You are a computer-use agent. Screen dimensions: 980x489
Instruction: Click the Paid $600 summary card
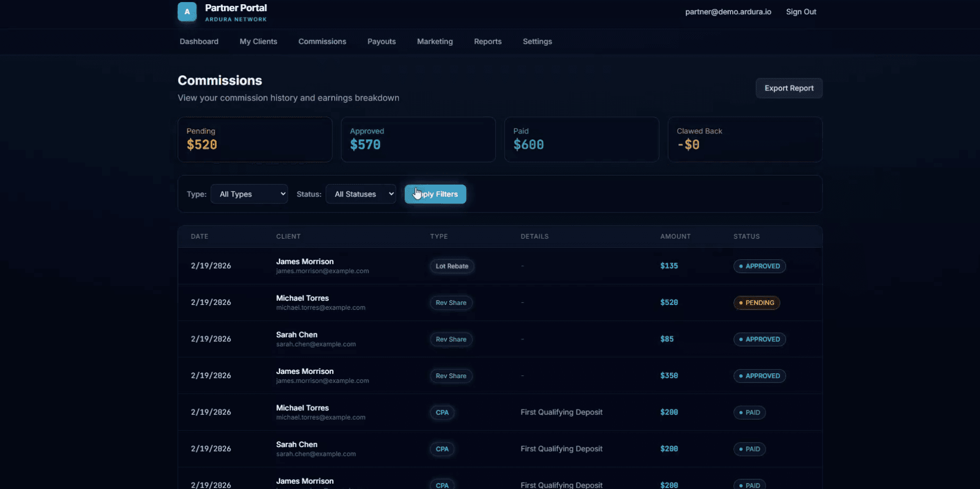[x=582, y=139]
